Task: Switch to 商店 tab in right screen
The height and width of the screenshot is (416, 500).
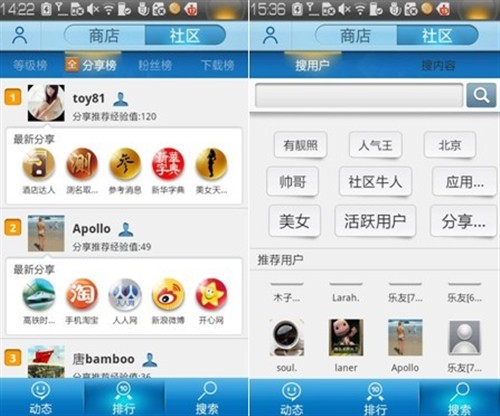Action: pos(356,35)
